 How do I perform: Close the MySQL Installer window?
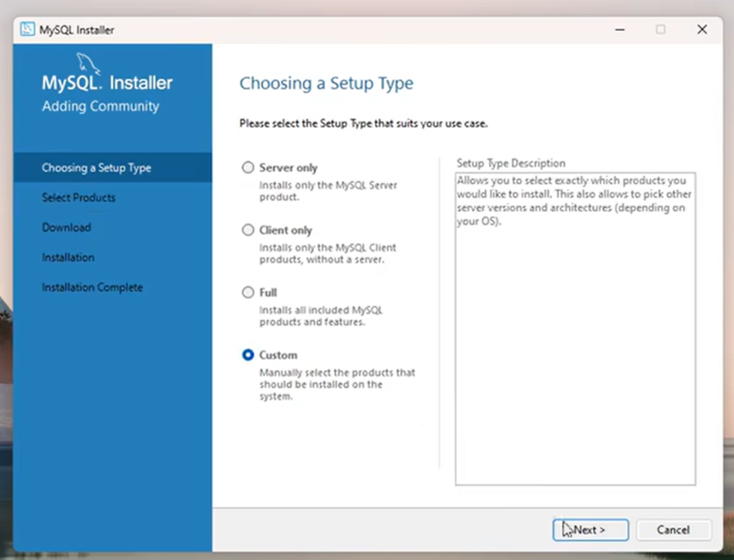(702, 29)
